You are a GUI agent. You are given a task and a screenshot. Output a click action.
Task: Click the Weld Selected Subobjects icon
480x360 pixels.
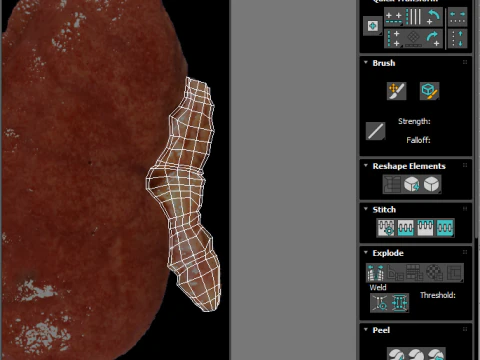[399, 303]
